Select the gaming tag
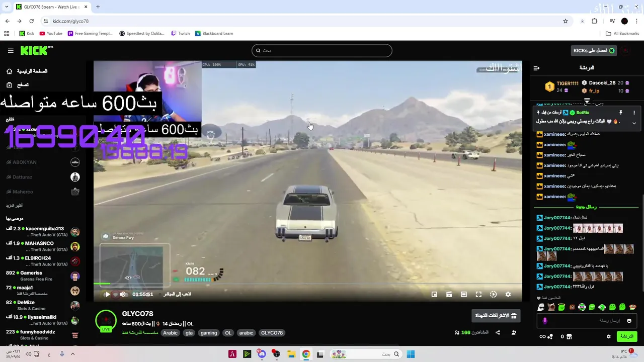This screenshot has height=362, width=644. 209,333
